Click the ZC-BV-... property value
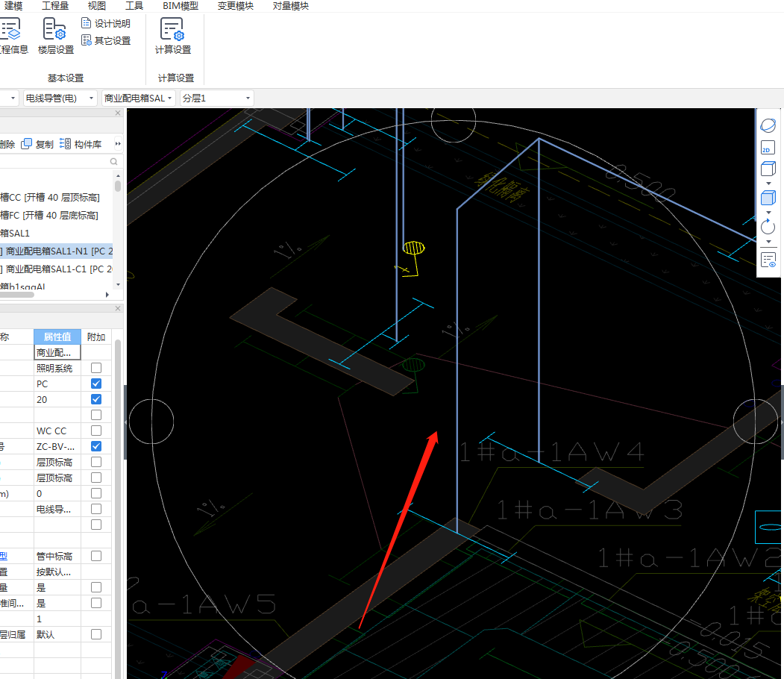Viewport: 784px width, 679px height. click(57, 446)
